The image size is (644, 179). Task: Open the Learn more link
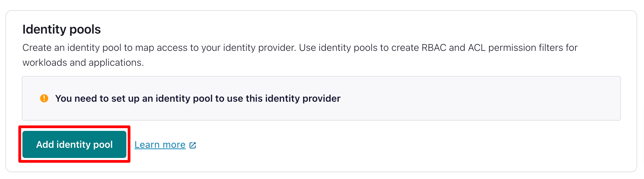160,145
